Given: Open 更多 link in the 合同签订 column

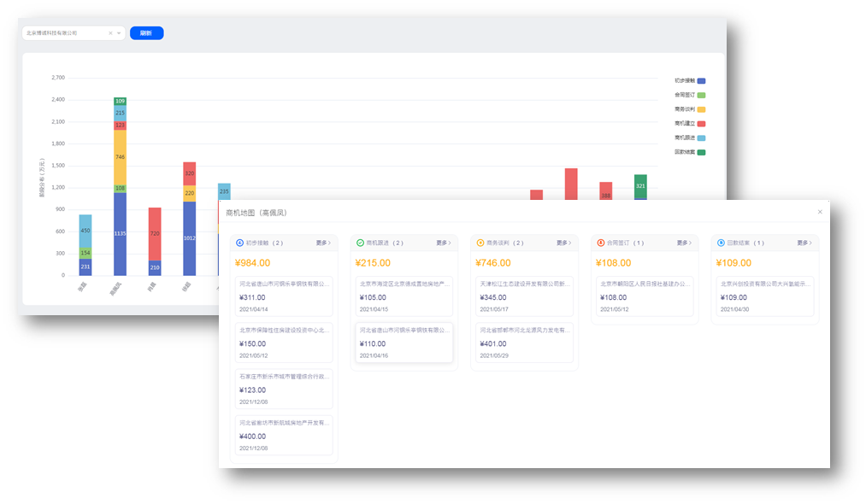Looking at the screenshot, I should 683,243.
